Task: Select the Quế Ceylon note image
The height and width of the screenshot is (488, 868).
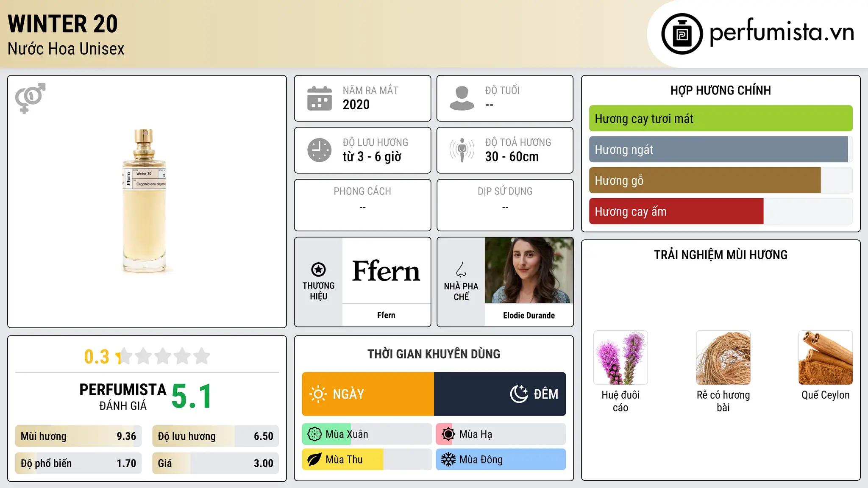Action: point(826,358)
